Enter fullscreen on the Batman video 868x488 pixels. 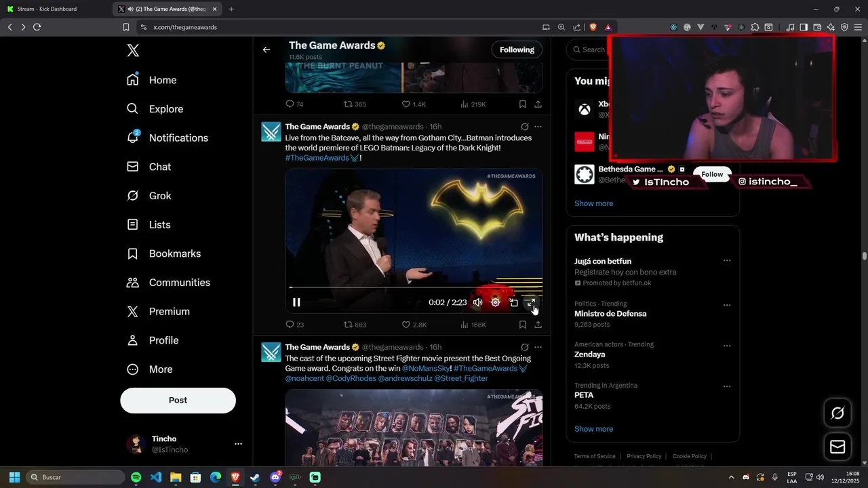(531, 302)
